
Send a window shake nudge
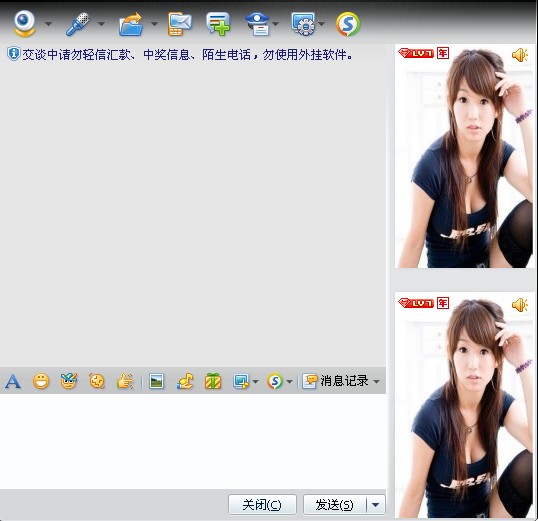97,381
